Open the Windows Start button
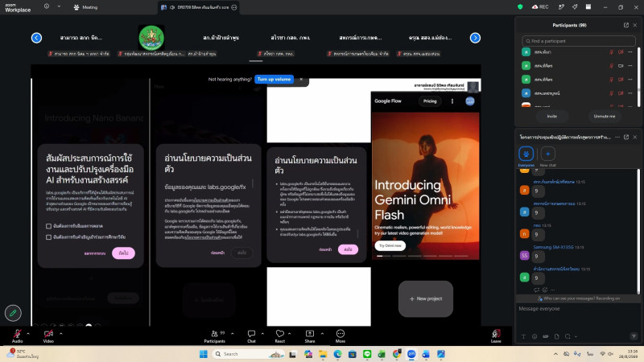This screenshot has width=644, height=362. (x=204, y=354)
